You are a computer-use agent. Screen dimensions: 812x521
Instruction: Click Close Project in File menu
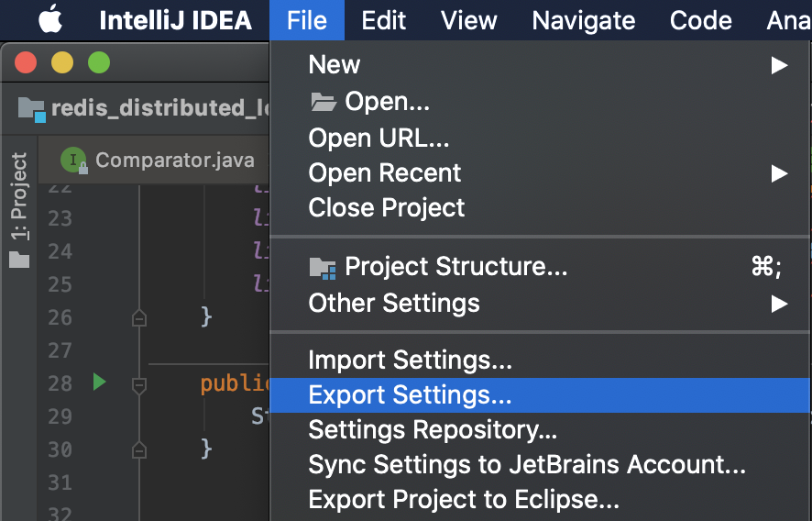pos(387,208)
